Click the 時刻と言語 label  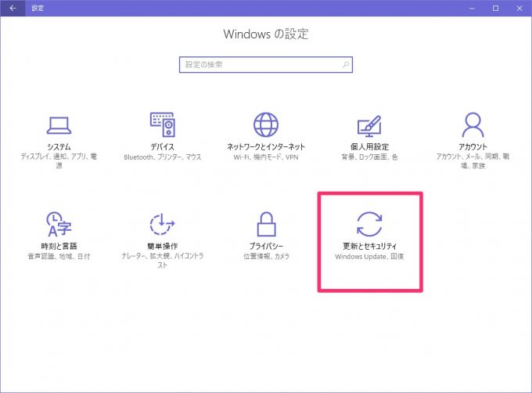click(x=59, y=246)
